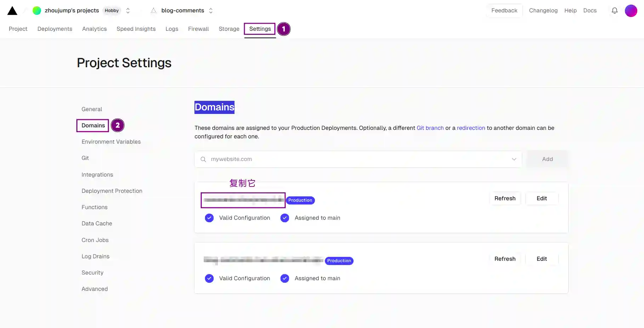
Task: Click the Hobby plan badge
Action: click(111, 10)
